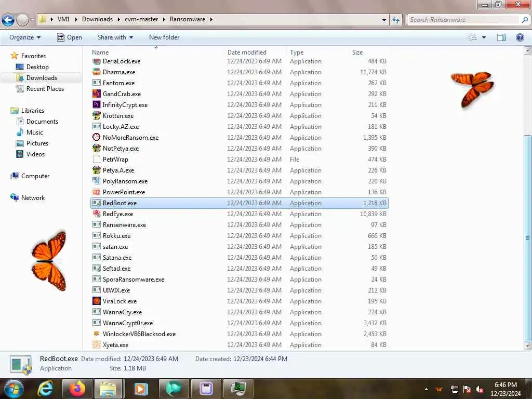The height and width of the screenshot is (399, 532).
Task: Click the ViraLock.exe file icon
Action: pos(97,301)
